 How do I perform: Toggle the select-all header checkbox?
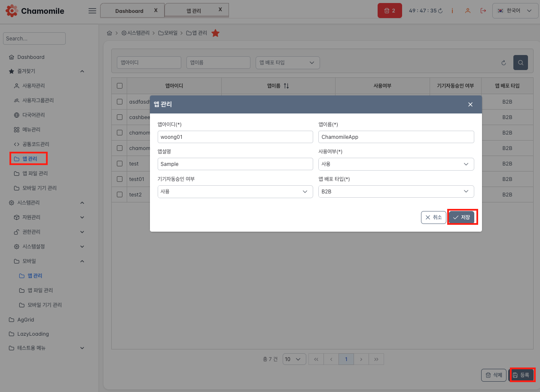click(119, 86)
